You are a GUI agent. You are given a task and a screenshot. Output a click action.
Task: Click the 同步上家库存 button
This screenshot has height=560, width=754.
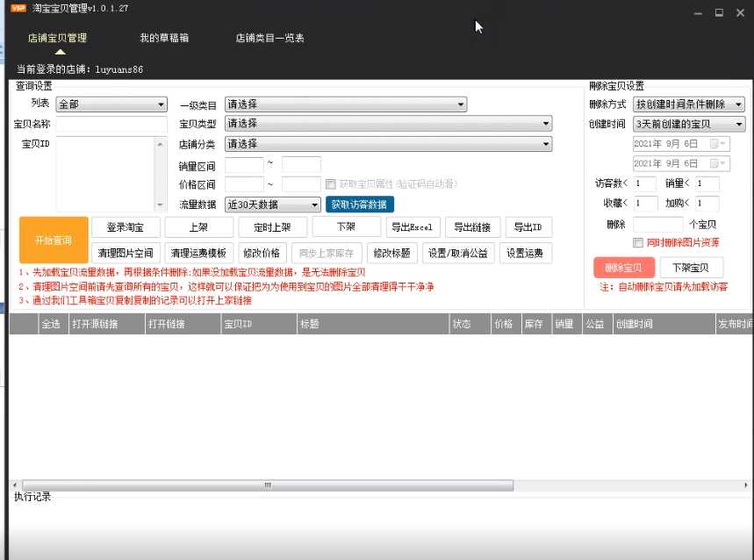click(327, 254)
